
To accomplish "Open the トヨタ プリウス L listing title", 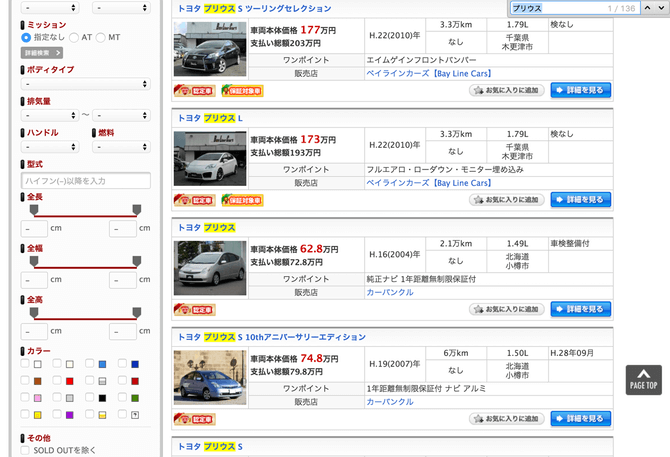I will (210, 117).
